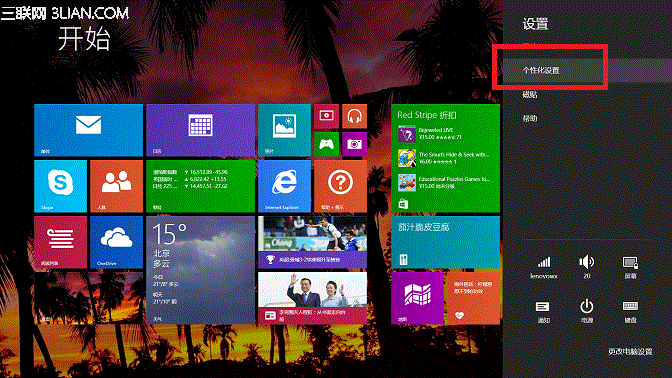
Task: Open the Food & Drink recipe tile
Action: pos(445,242)
